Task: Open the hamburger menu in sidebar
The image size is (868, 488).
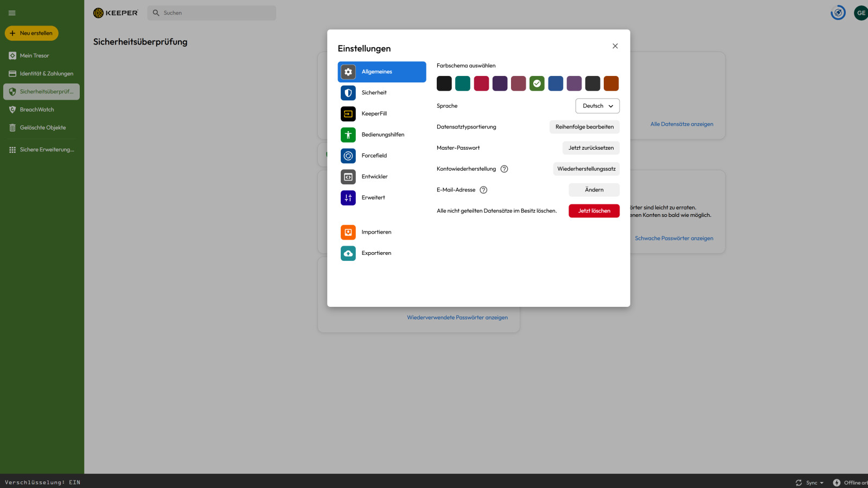Action: [12, 13]
